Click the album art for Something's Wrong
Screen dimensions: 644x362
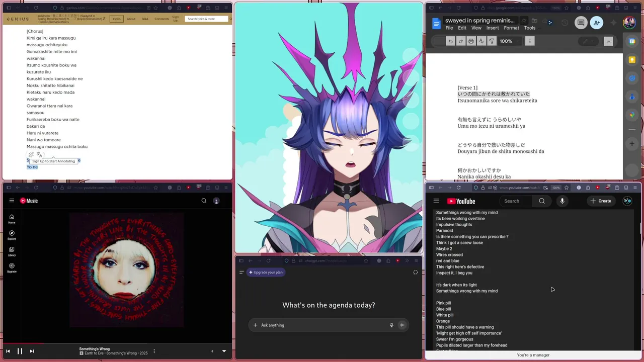coord(126,270)
